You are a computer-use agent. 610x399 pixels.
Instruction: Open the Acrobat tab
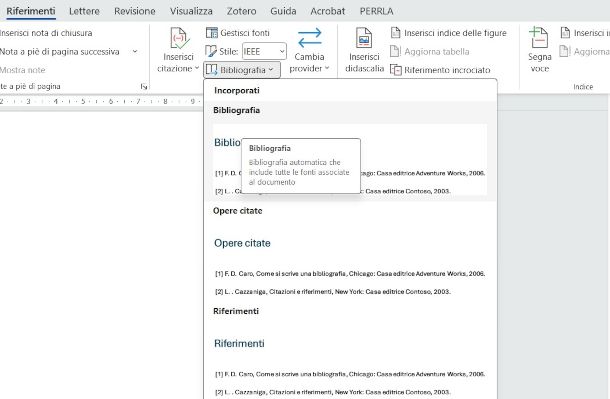tap(328, 11)
